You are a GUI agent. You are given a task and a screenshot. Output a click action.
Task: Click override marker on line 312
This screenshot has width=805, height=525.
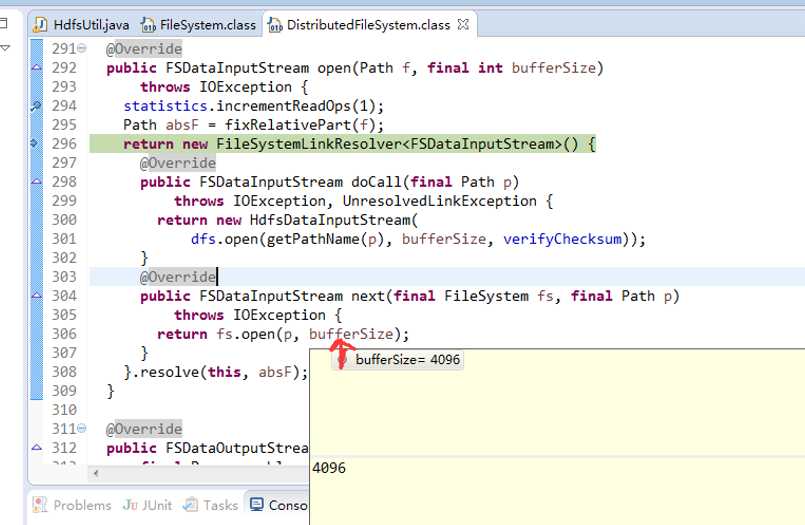[36, 448]
